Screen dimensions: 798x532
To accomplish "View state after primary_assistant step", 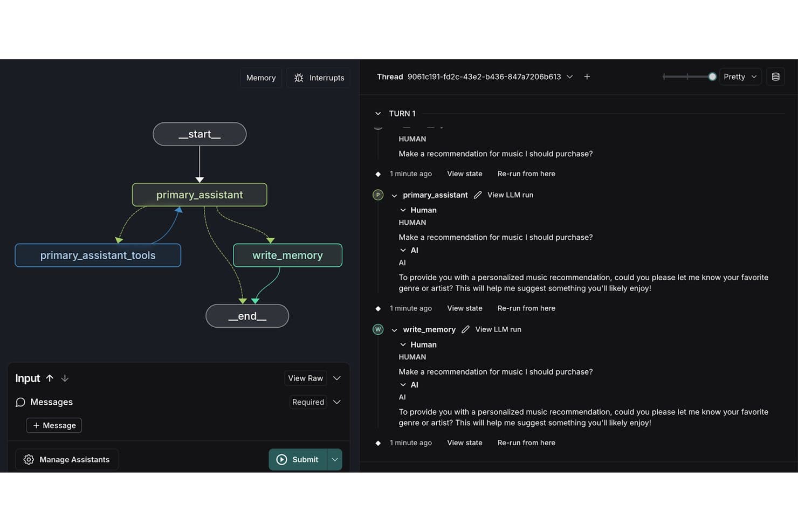I will tap(465, 308).
